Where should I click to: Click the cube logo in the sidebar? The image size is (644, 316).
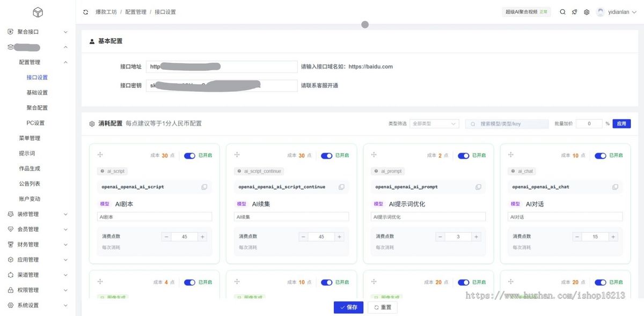point(37,12)
